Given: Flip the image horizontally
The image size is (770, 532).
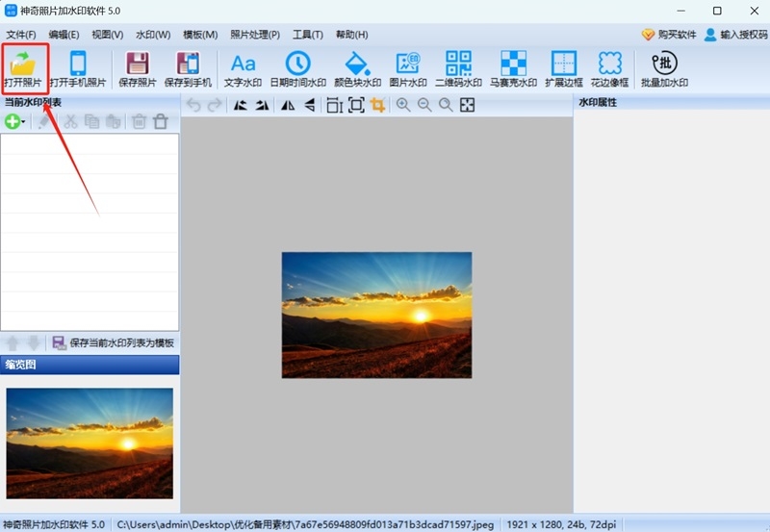Looking at the screenshot, I should (x=288, y=105).
